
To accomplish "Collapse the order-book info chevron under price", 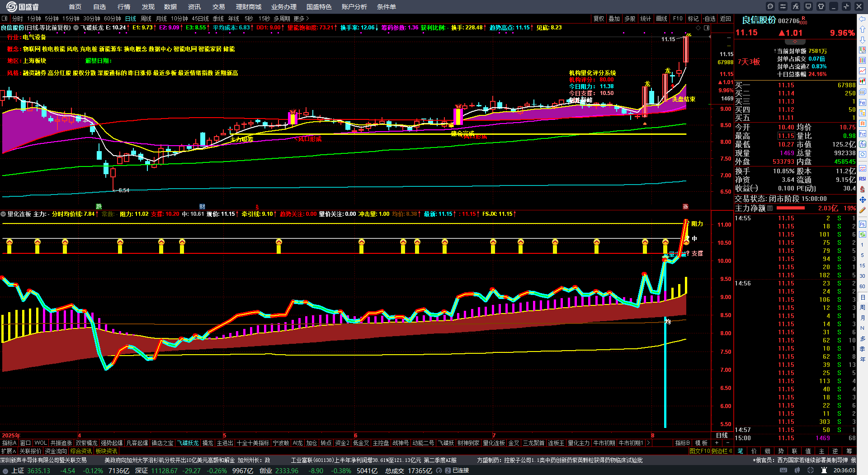I will 795,42.
